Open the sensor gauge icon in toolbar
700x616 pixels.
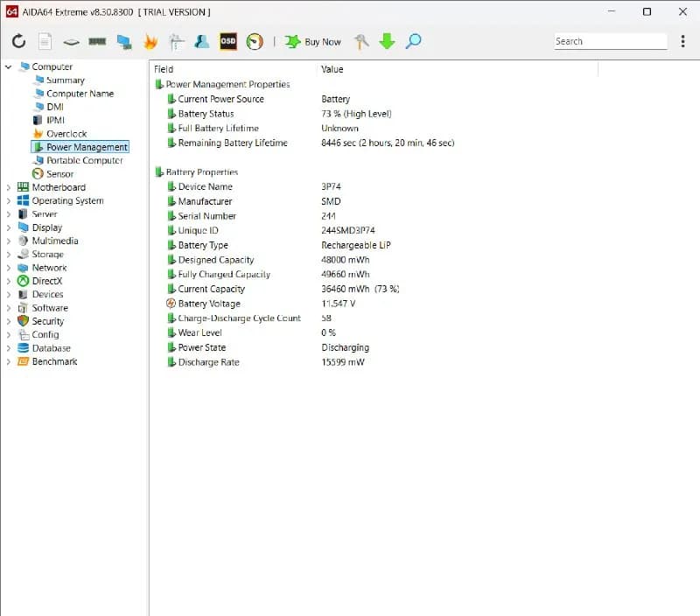[x=255, y=41]
